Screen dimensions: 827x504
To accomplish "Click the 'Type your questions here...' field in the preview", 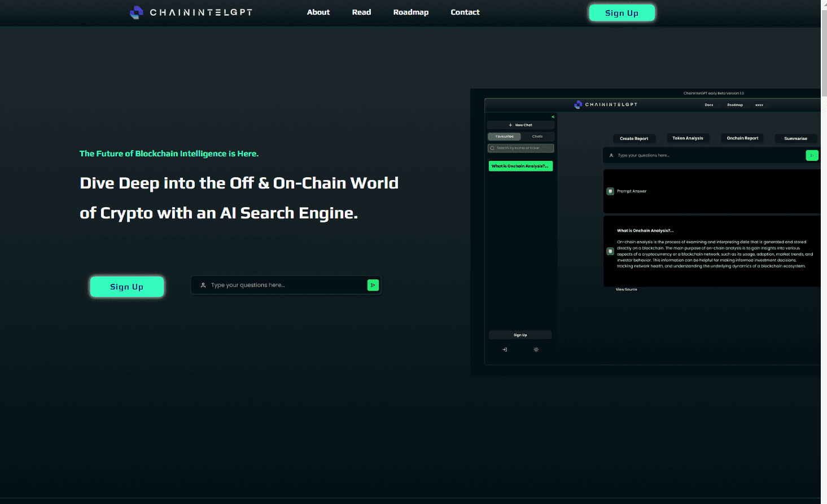I will click(711, 155).
